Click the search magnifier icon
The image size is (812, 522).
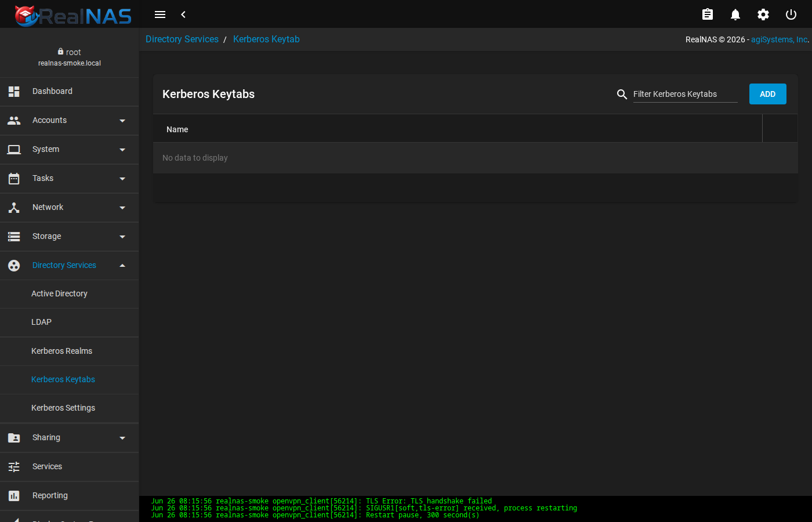622,94
